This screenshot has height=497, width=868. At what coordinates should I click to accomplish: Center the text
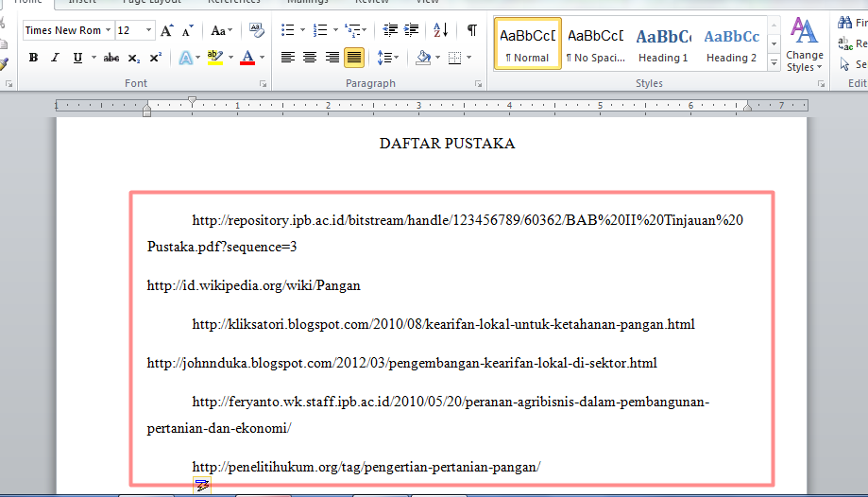pyautogui.click(x=310, y=58)
